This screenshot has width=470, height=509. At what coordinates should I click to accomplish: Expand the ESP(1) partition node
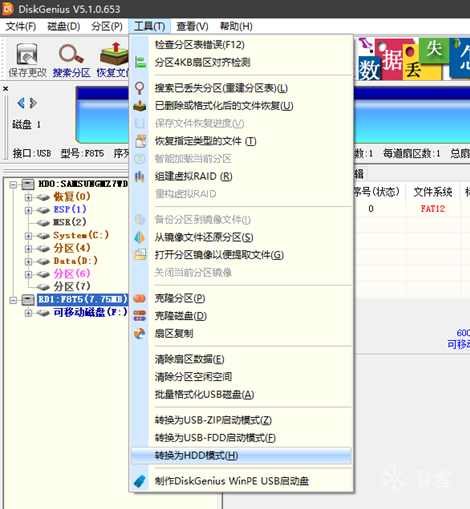tap(28, 210)
